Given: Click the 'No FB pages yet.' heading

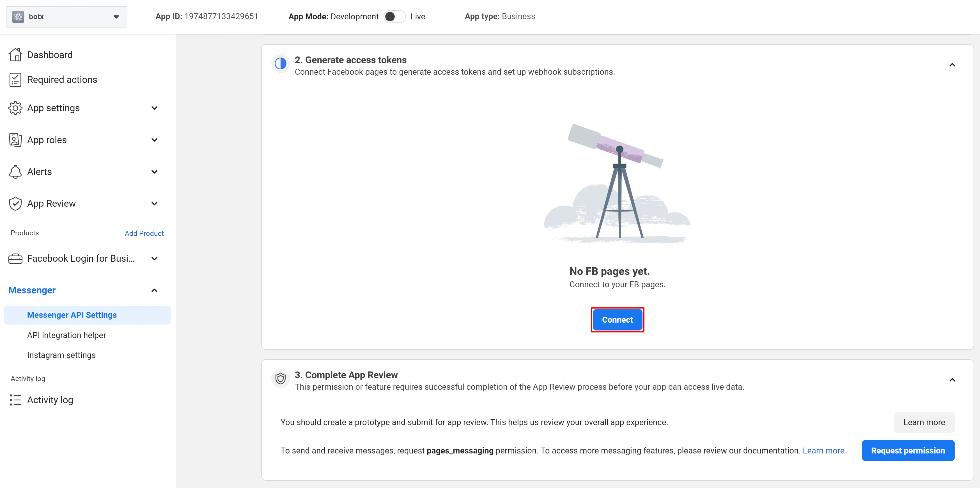Looking at the screenshot, I should tap(609, 272).
